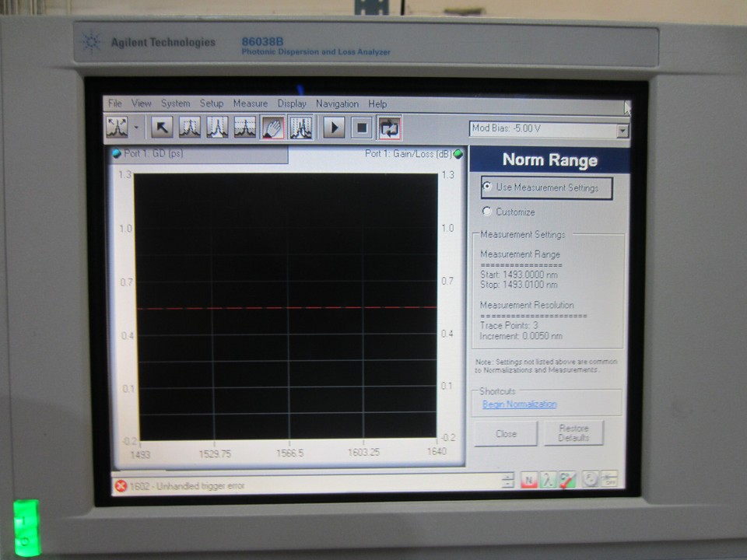The width and height of the screenshot is (747, 560).
Task: Start a measurement with the play icon
Action: (335, 128)
